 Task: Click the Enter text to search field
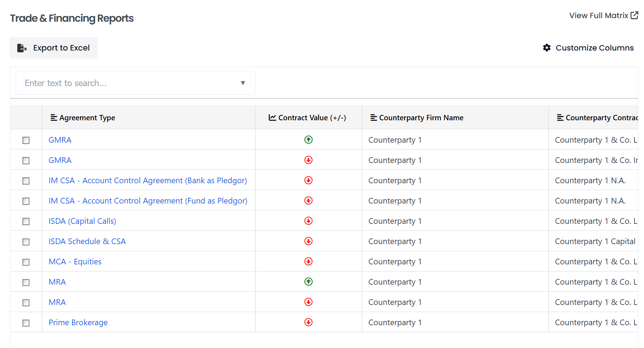click(128, 83)
